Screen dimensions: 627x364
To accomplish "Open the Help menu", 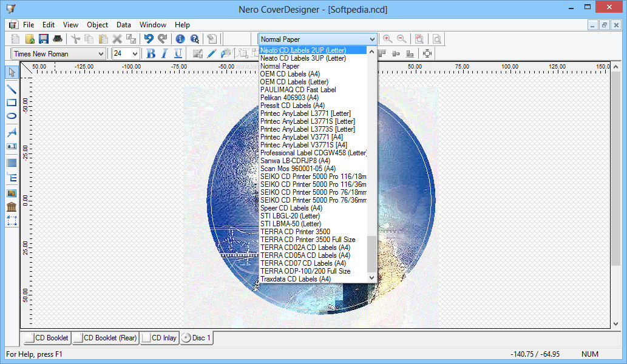I will coord(182,25).
